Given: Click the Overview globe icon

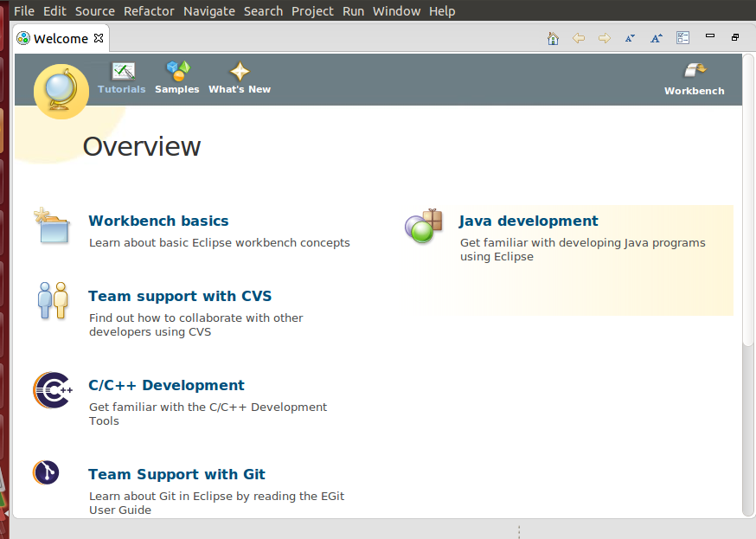Looking at the screenshot, I should (61, 91).
